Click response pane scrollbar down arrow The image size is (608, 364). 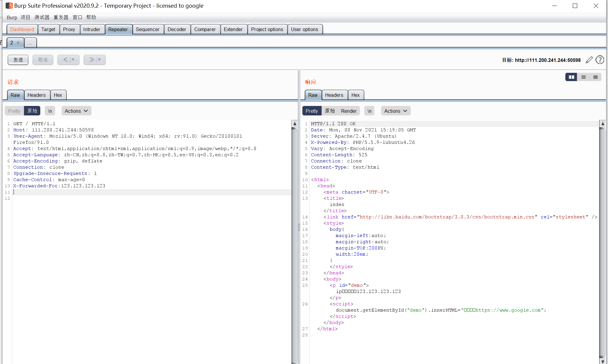(602, 361)
